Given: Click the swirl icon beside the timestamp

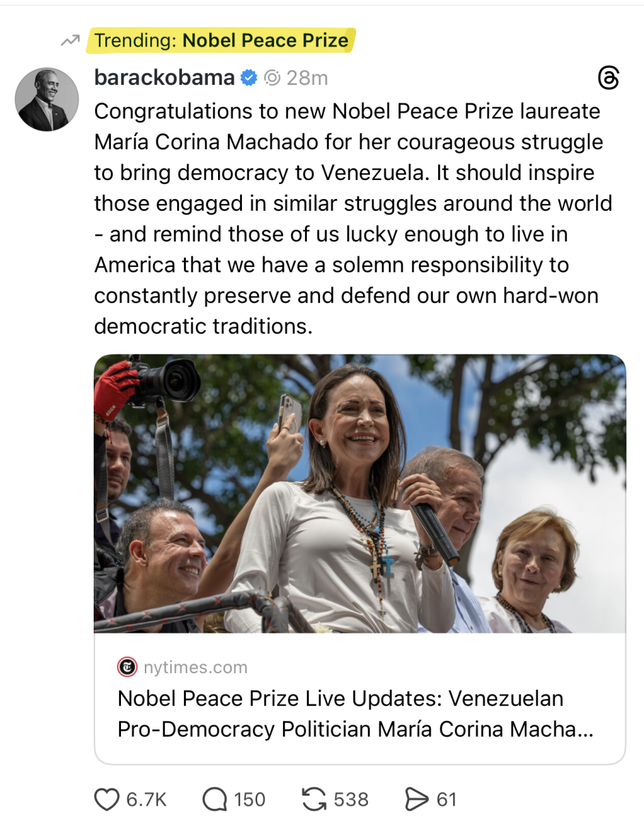Looking at the screenshot, I should (272, 79).
